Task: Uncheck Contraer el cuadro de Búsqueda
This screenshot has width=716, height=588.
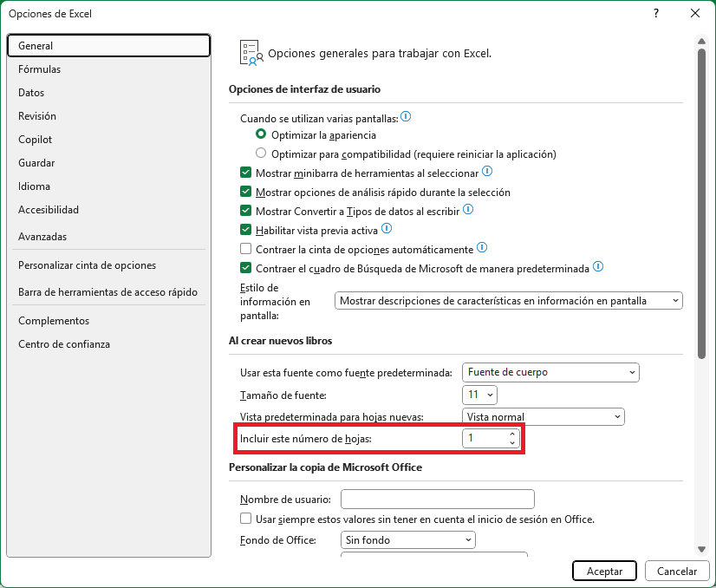Action: tap(245, 268)
